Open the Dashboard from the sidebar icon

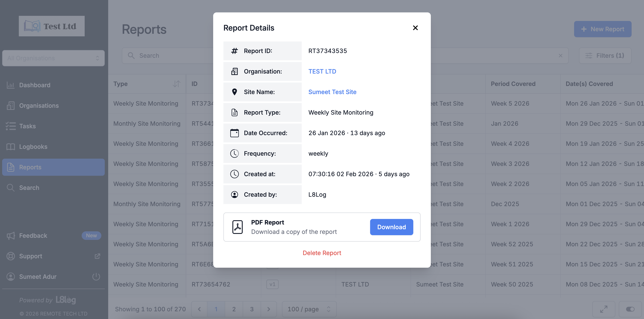[10, 85]
